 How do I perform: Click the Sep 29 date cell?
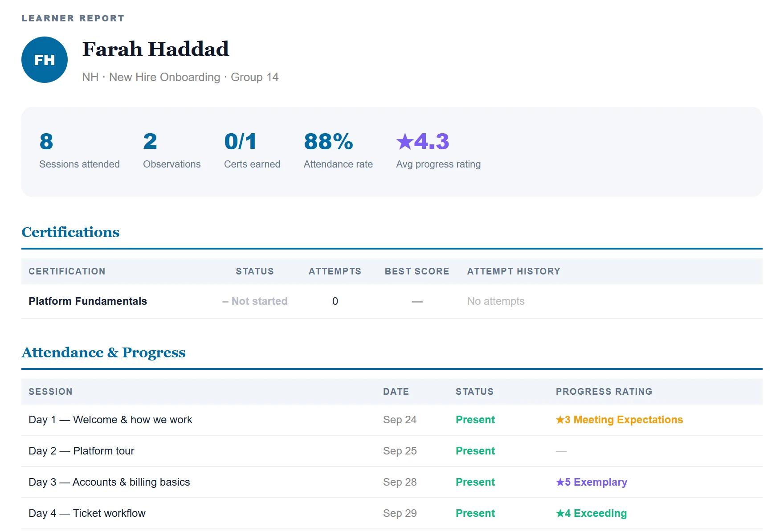(400, 513)
